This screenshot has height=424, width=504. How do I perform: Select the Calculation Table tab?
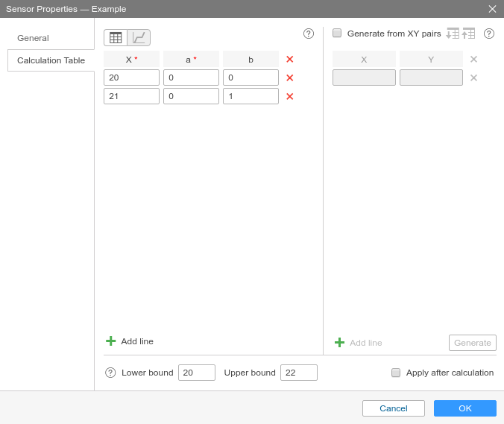tap(51, 60)
